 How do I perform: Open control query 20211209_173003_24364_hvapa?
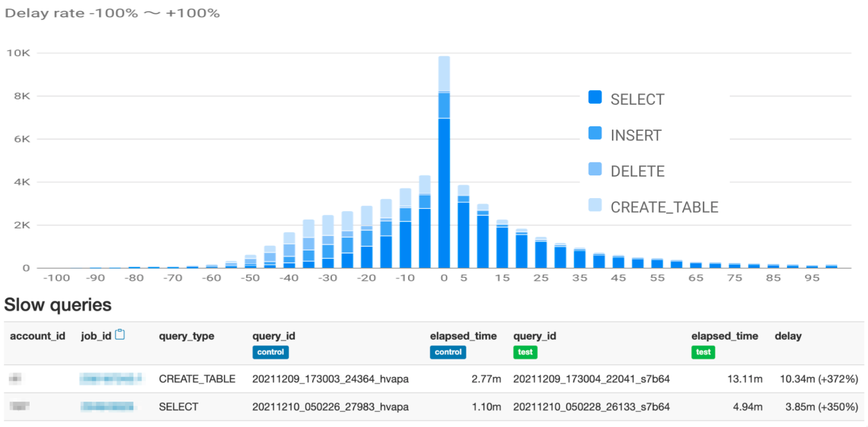point(330,379)
